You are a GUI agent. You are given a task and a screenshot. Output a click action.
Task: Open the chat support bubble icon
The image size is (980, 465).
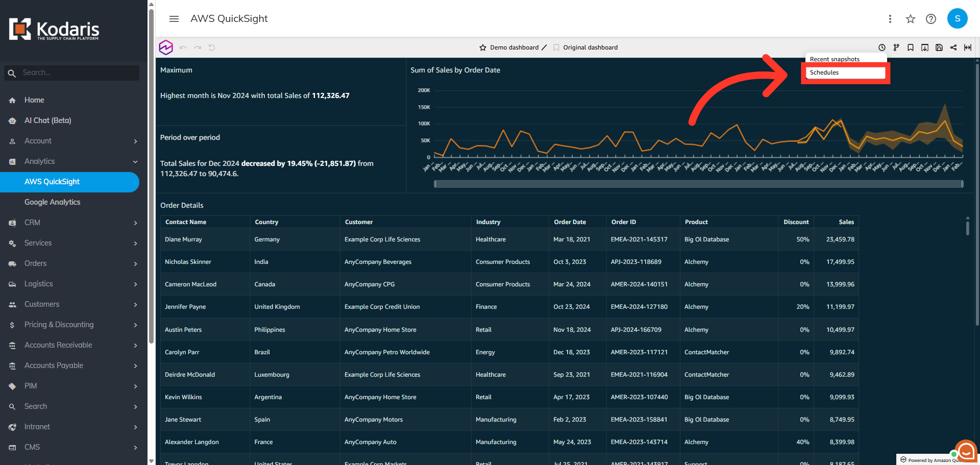point(966,451)
